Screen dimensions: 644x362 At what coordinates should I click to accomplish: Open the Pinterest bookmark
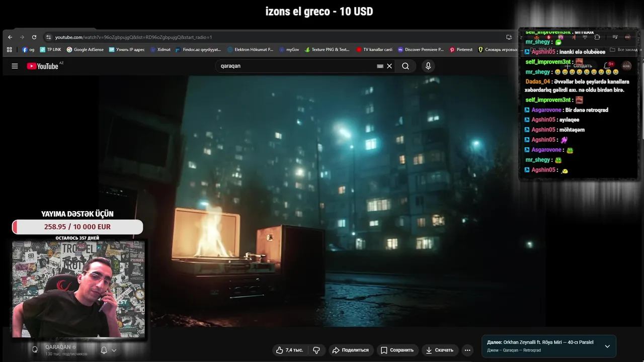461,50
